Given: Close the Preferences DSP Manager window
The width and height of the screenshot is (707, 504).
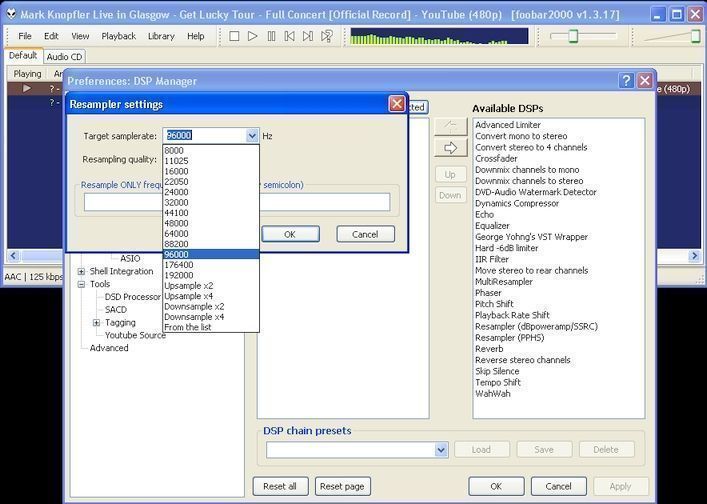Looking at the screenshot, I should pyautogui.click(x=645, y=81).
